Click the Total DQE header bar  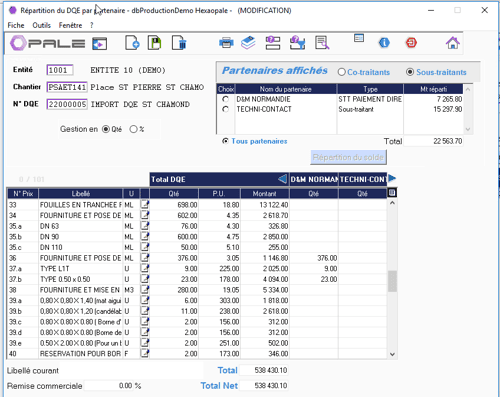coord(219,179)
